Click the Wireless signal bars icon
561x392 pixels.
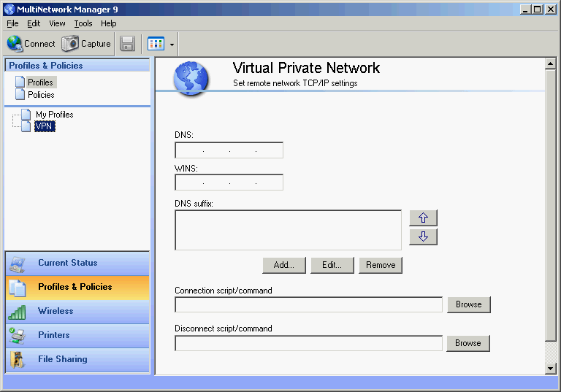tap(18, 312)
